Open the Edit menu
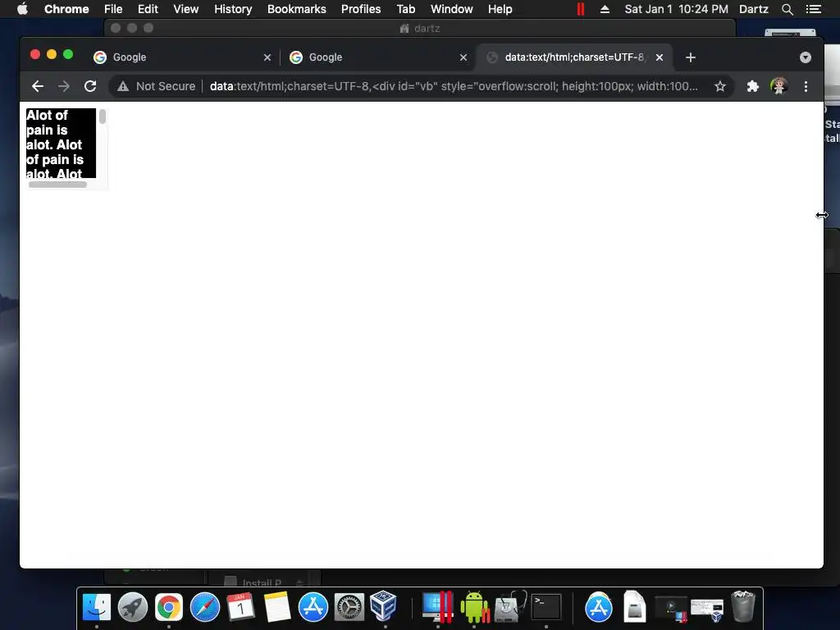The image size is (840, 630). pyautogui.click(x=148, y=9)
